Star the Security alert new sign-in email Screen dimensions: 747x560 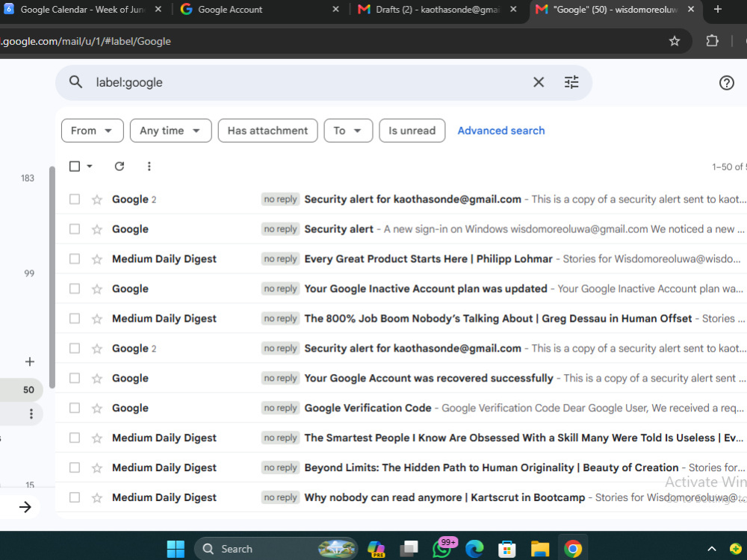coord(97,229)
